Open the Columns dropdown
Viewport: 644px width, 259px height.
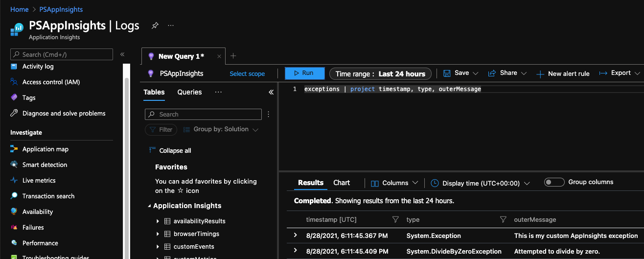coord(394,183)
